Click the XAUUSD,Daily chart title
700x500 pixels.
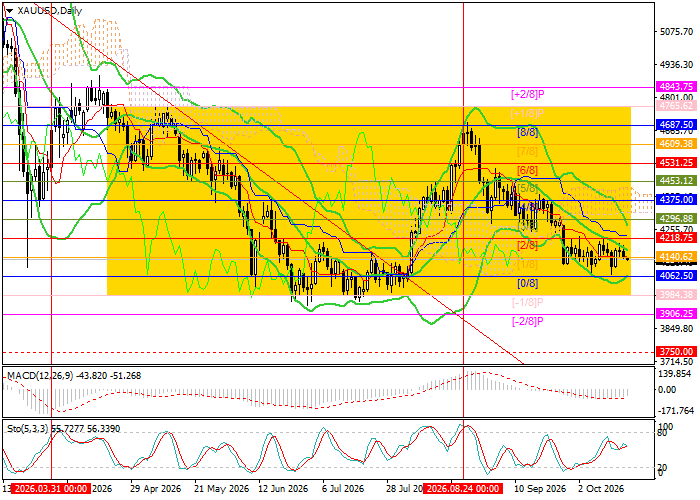[49, 11]
